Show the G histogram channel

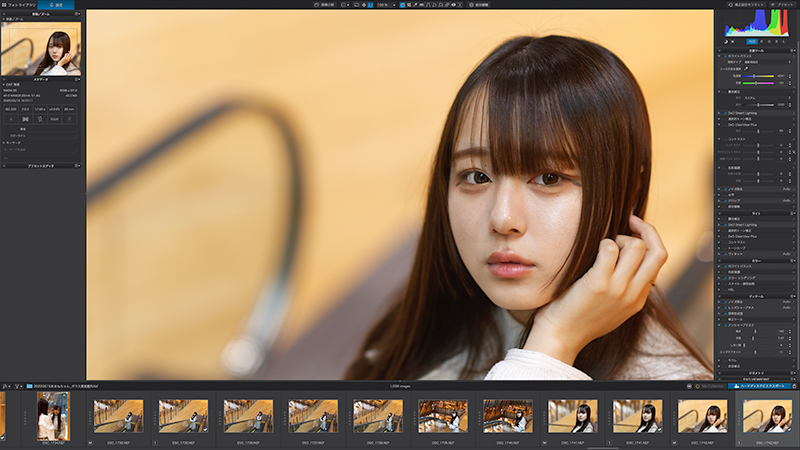pos(769,42)
